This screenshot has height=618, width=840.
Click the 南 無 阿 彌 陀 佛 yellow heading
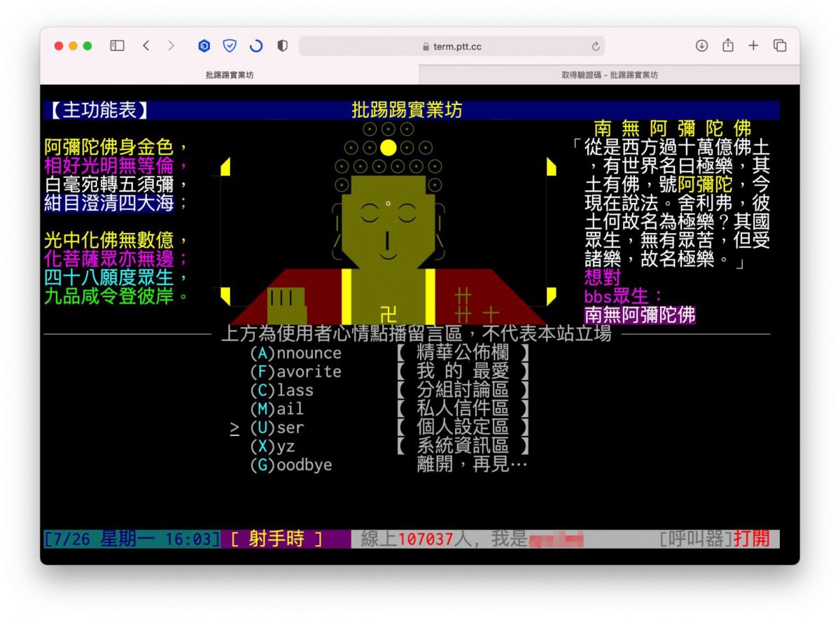point(673,129)
